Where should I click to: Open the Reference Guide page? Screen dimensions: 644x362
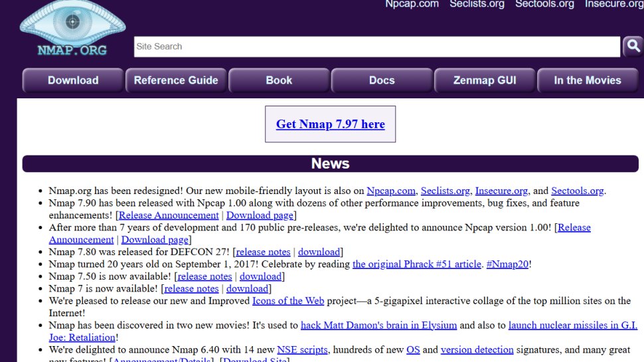point(176,80)
